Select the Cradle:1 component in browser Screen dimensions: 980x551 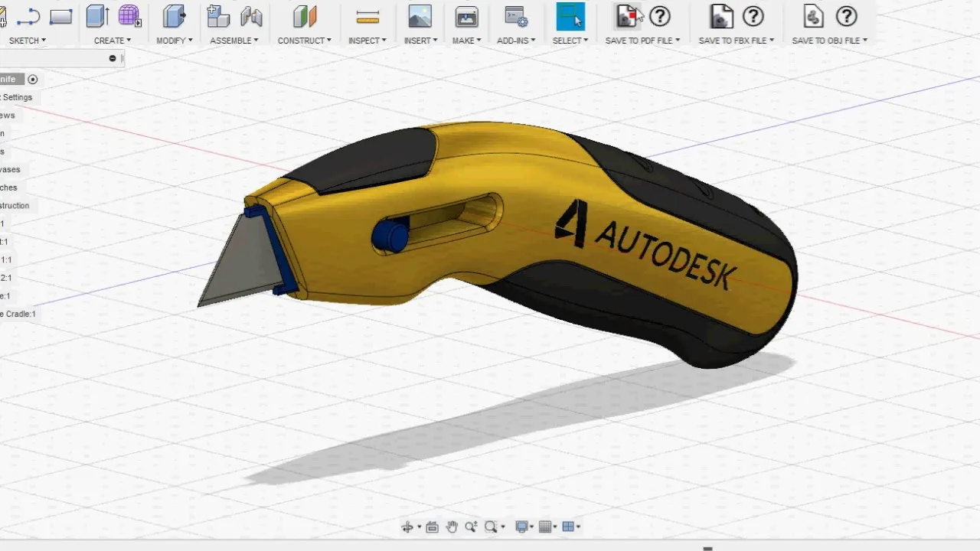[18, 314]
